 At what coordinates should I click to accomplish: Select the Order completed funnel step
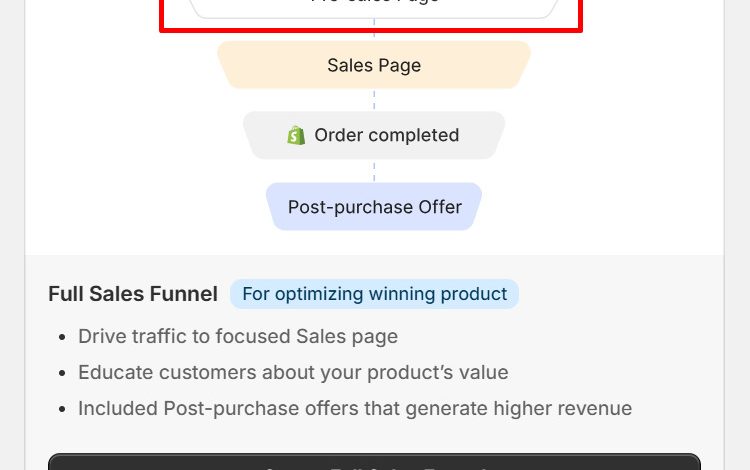pyautogui.click(x=374, y=135)
